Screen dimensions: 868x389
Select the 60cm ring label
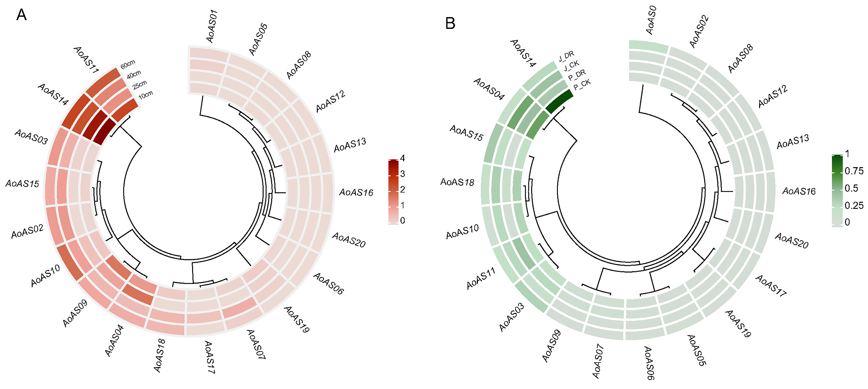(x=128, y=64)
